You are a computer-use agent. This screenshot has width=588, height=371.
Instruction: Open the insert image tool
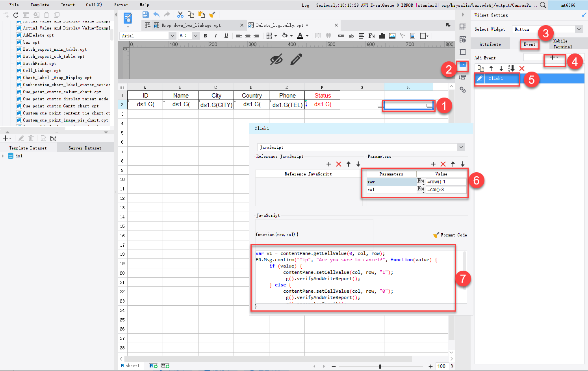[392, 35]
